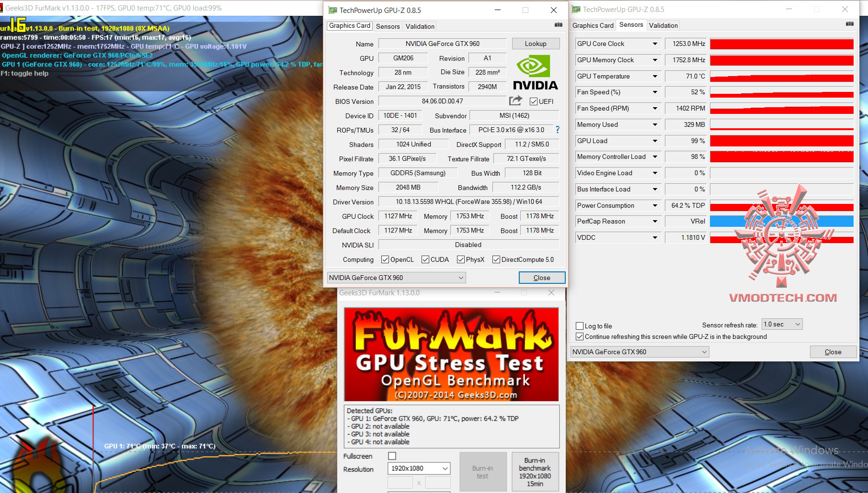The height and width of the screenshot is (493, 868).
Task: Click the NVIDIA logo in GPU-Z
Action: tap(536, 72)
